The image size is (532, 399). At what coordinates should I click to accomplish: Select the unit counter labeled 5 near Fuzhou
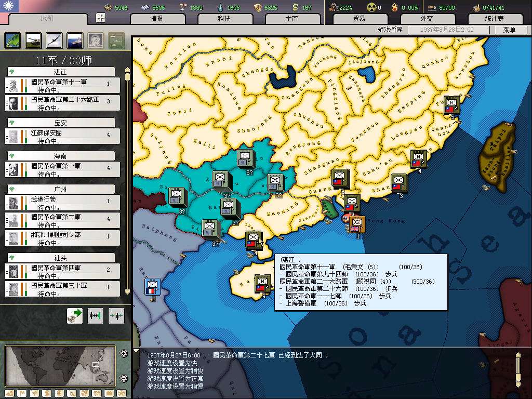(x=451, y=105)
